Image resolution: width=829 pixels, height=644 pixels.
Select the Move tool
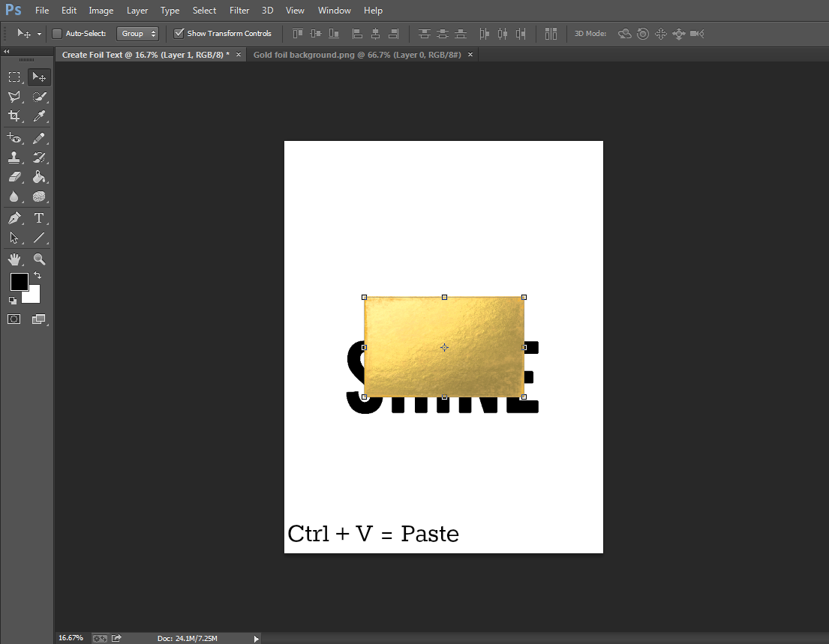(39, 76)
